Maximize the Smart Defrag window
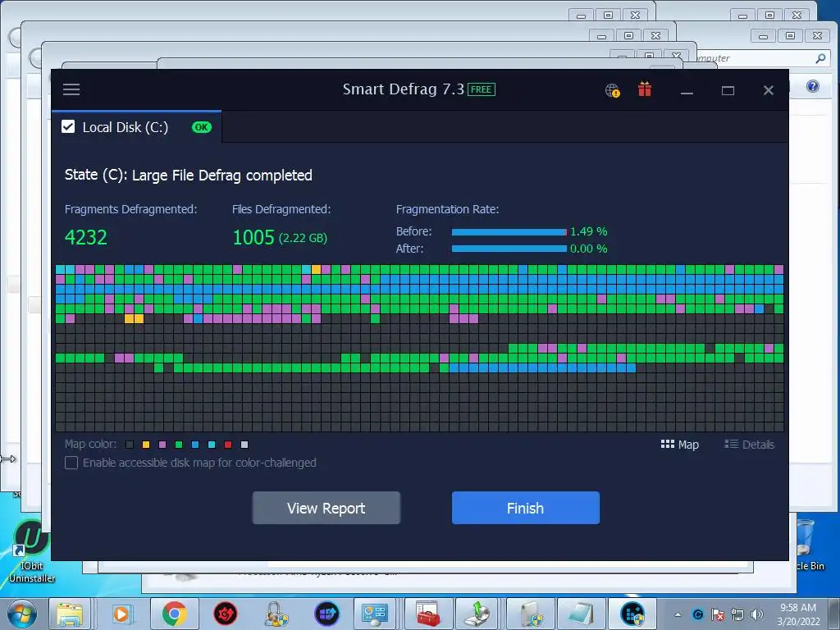This screenshot has height=630, width=840. pyautogui.click(x=728, y=90)
